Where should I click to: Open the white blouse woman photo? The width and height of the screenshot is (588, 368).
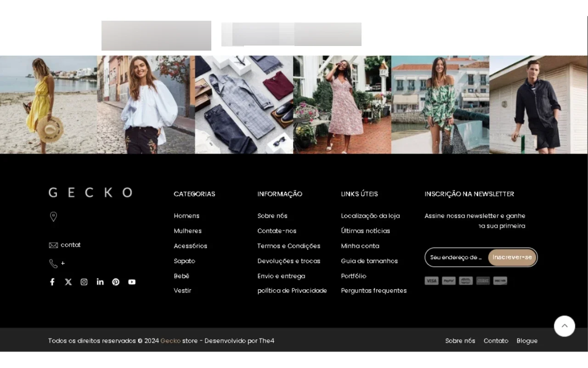click(146, 105)
